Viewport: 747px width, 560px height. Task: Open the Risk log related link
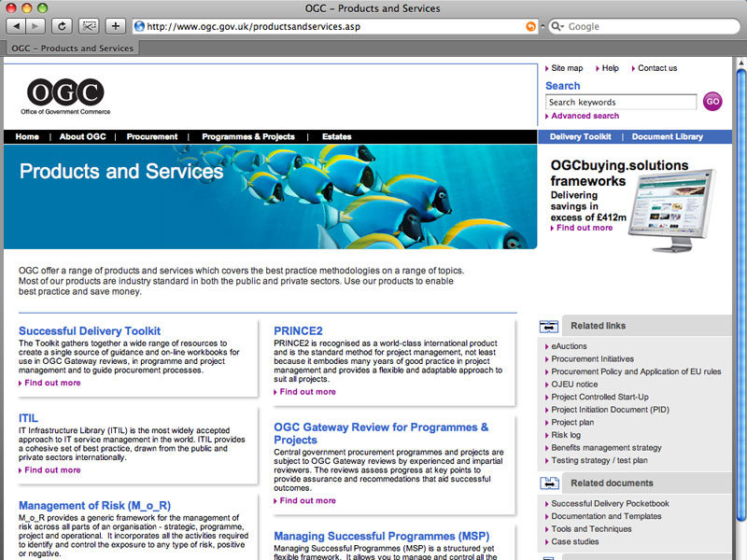tap(566, 435)
